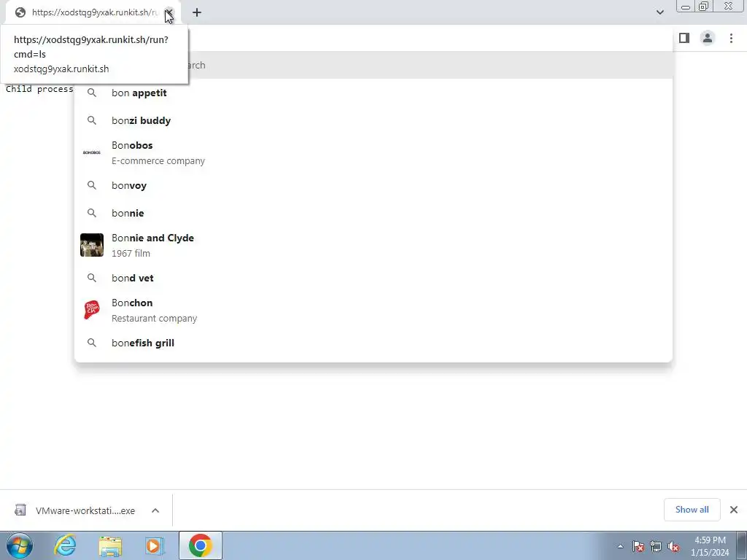Click the Show desktop button
Image resolution: width=747 pixels, height=560 pixels.
pos(742,545)
